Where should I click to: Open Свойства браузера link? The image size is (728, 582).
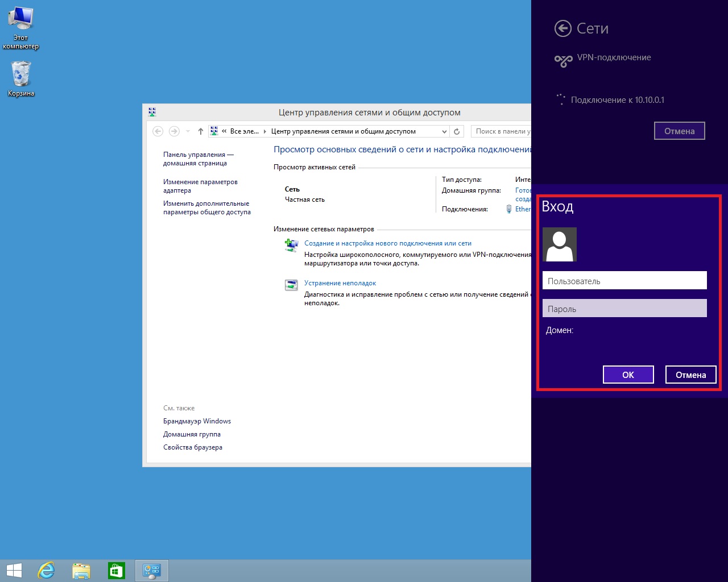click(x=193, y=447)
